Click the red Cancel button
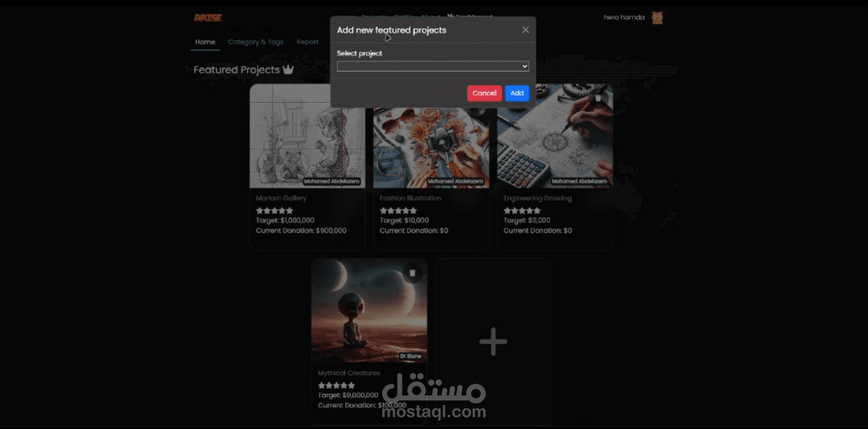The height and width of the screenshot is (429, 868). point(484,94)
